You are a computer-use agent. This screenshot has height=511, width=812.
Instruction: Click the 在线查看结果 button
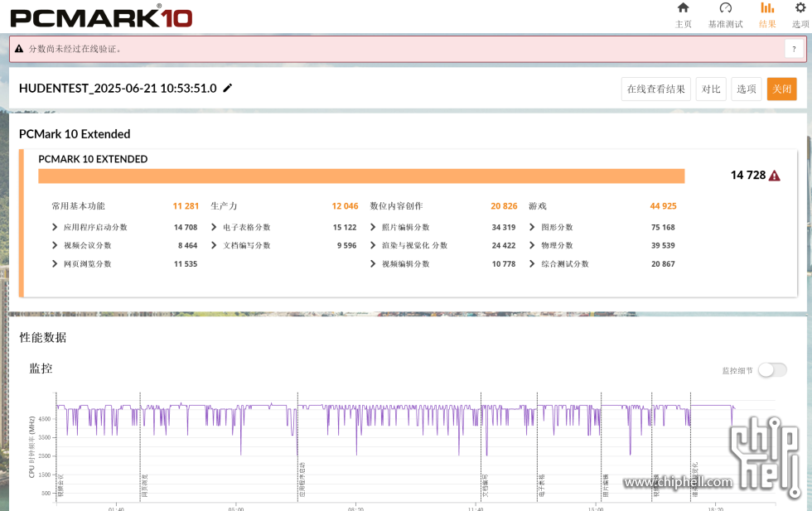(656, 89)
